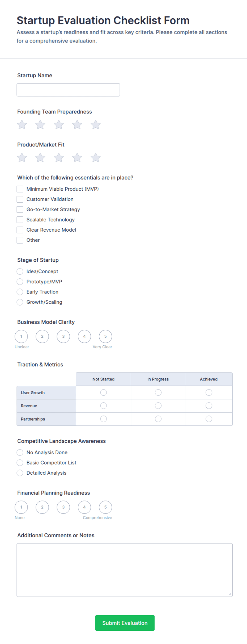Image resolution: width=247 pixels, height=644 pixels.
Task: Tick the Customer Validation checkbox
Action: (x=20, y=199)
